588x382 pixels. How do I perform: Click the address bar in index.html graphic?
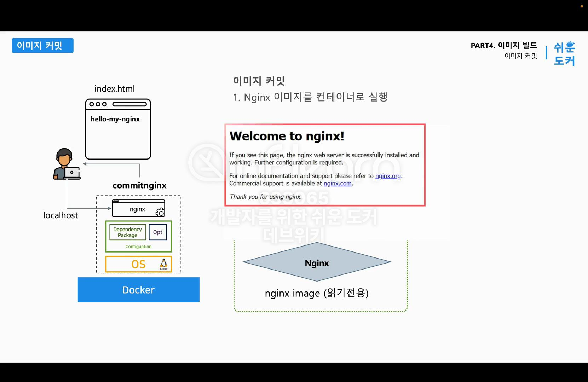pos(129,104)
